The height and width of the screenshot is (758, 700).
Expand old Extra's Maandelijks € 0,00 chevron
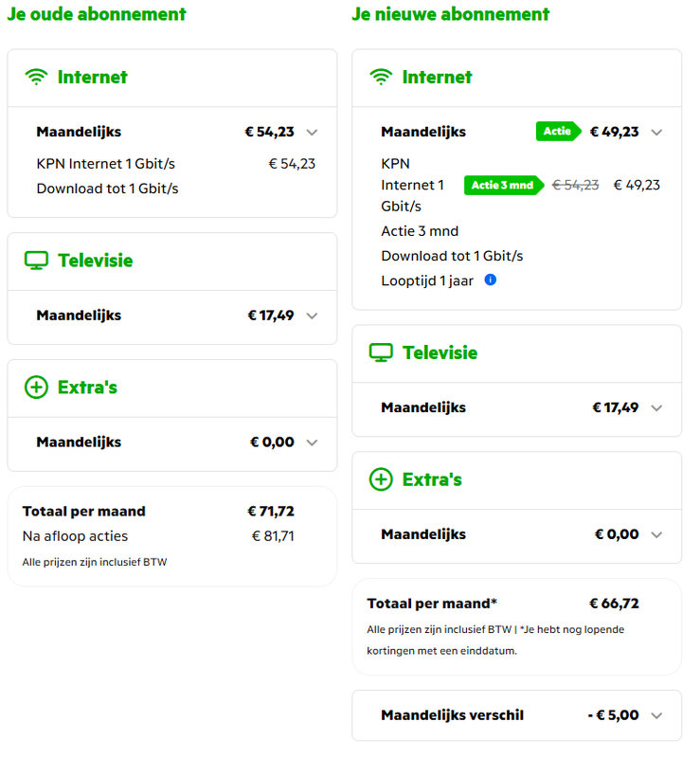click(x=313, y=442)
